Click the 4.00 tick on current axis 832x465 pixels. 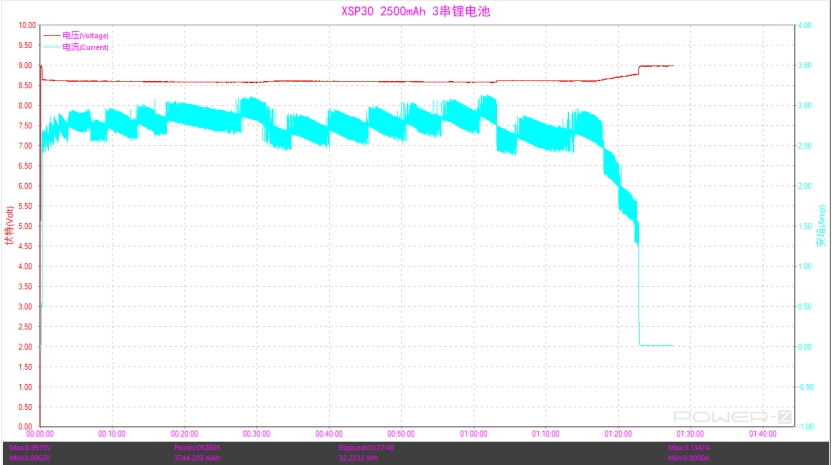point(805,25)
